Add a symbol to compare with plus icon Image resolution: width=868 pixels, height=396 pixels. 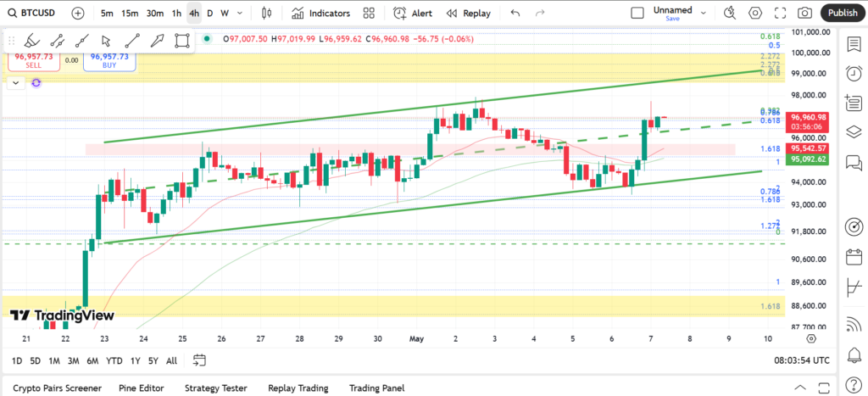(78, 13)
